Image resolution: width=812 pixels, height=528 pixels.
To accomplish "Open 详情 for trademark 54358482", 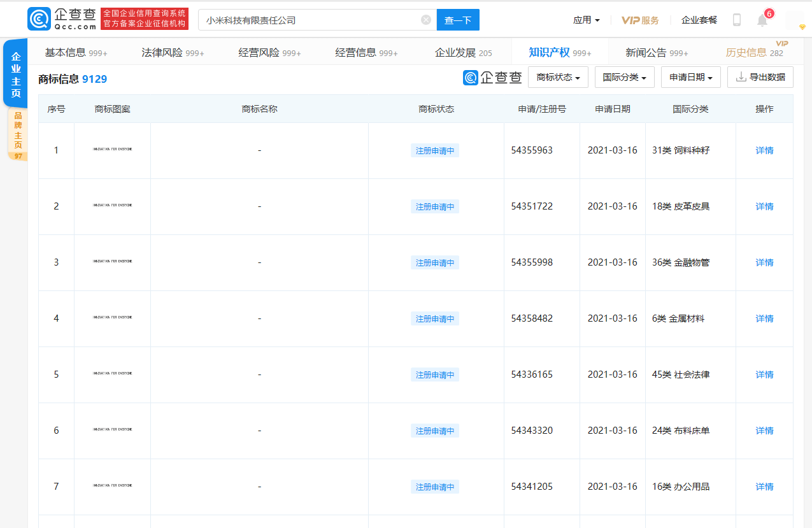I will coord(764,318).
